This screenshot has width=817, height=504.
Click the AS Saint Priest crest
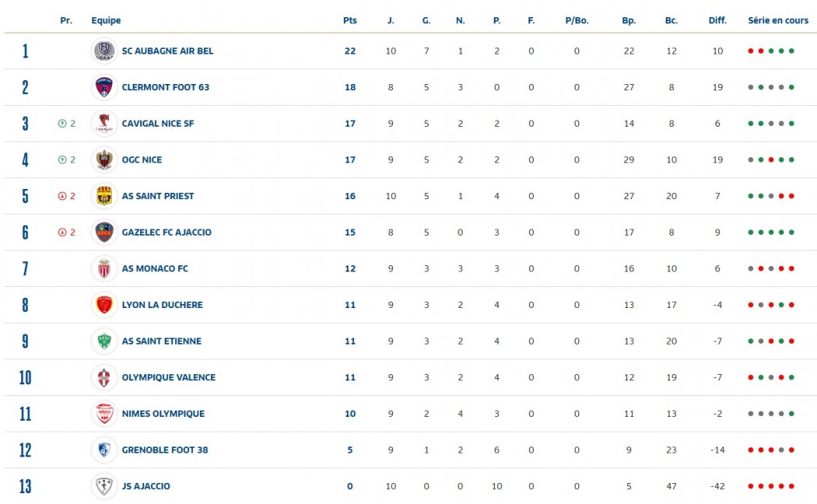coord(103,196)
